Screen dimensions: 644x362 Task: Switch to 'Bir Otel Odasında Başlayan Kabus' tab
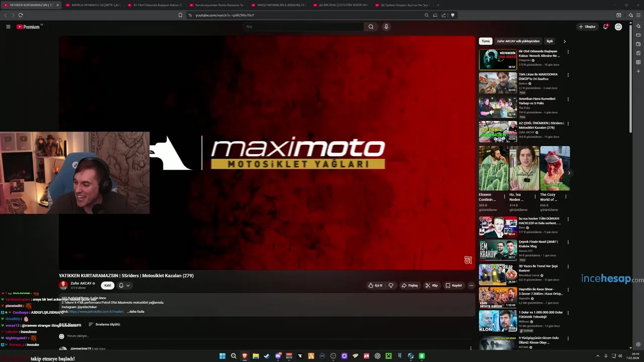pyautogui.click(x=154, y=5)
